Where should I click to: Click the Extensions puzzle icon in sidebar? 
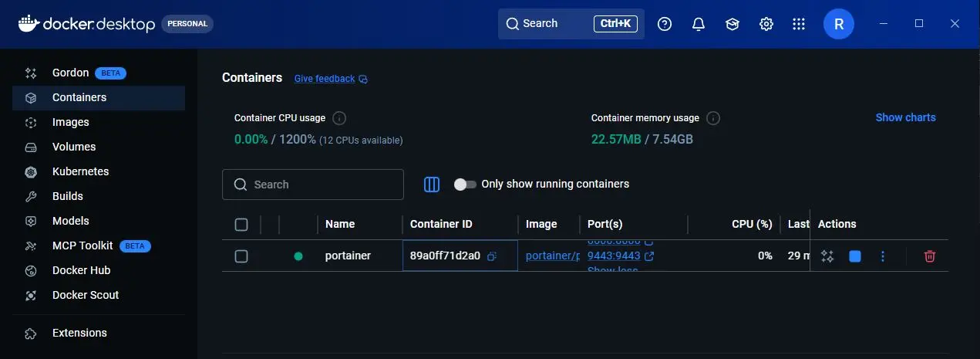(x=31, y=334)
